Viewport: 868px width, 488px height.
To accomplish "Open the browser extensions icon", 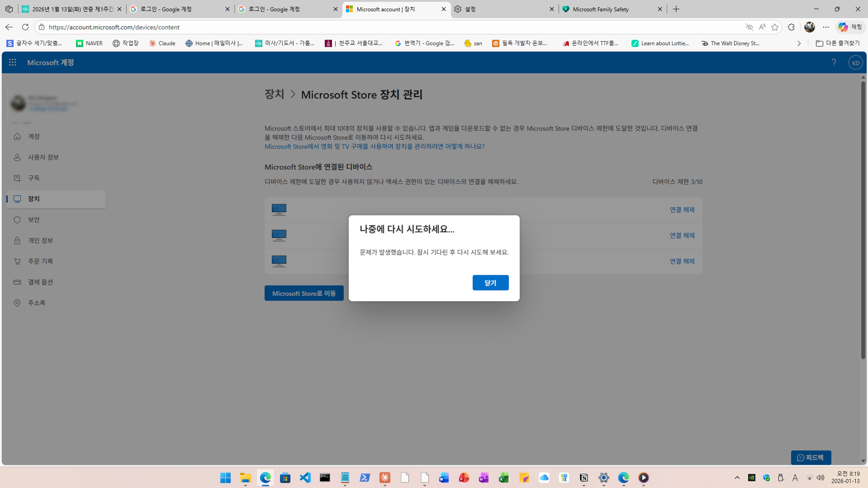I will coord(791,27).
